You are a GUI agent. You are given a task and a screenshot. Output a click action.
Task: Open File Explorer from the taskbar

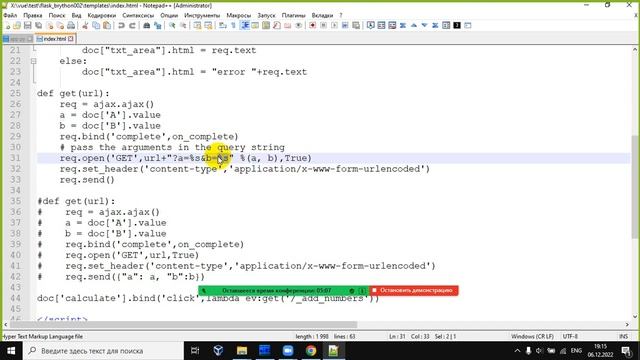[x=242, y=351]
